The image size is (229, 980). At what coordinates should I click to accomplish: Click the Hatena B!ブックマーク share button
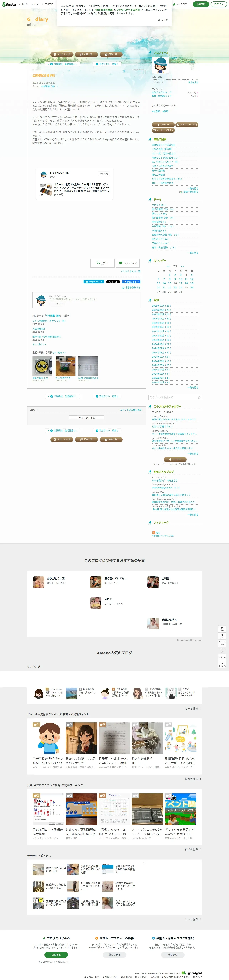click(x=94, y=281)
